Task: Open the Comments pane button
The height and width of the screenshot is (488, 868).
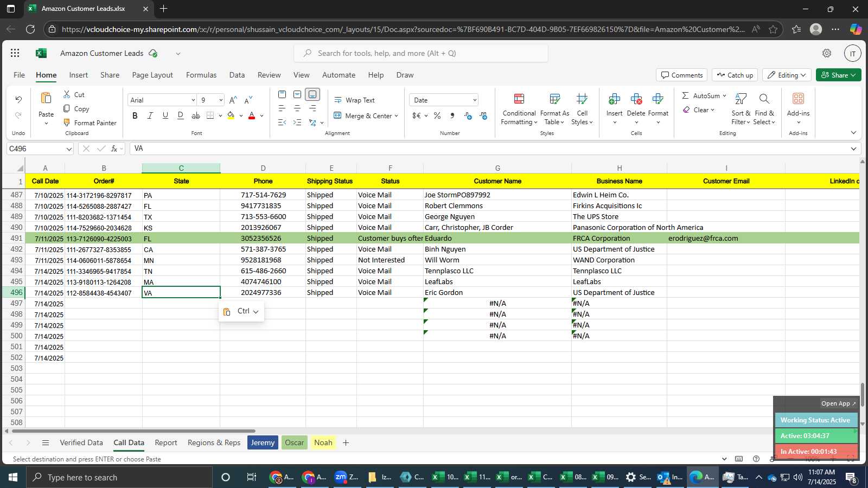Action: tap(681, 75)
